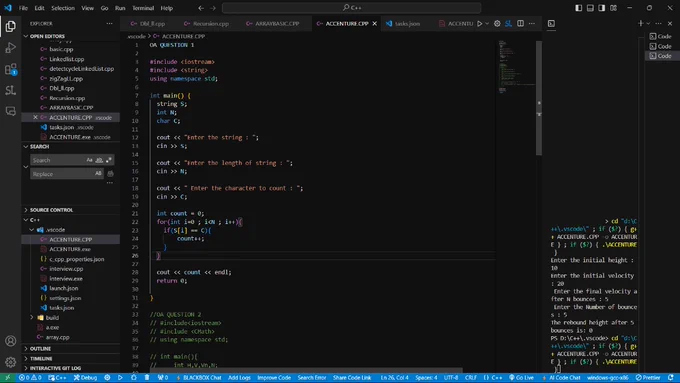Open the Manage gear in activity bar
This screenshot has height=383, width=680.
click(x=10, y=362)
